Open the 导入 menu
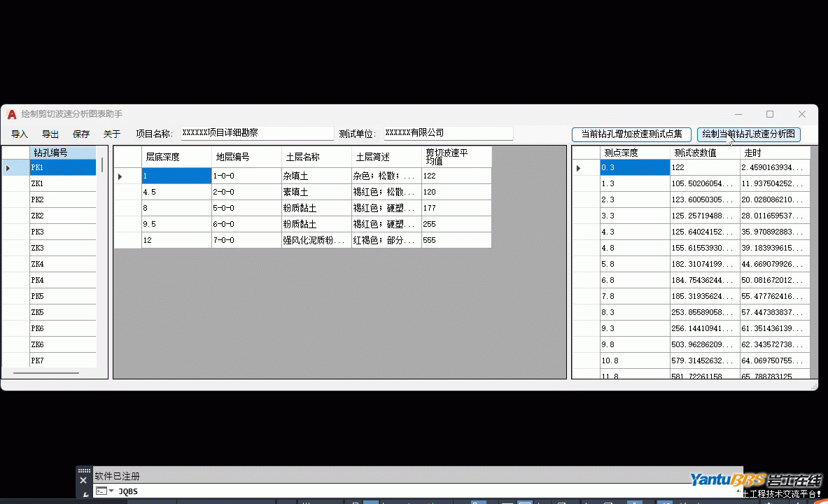This screenshot has height=504, width=828. (x=20, y=134)
